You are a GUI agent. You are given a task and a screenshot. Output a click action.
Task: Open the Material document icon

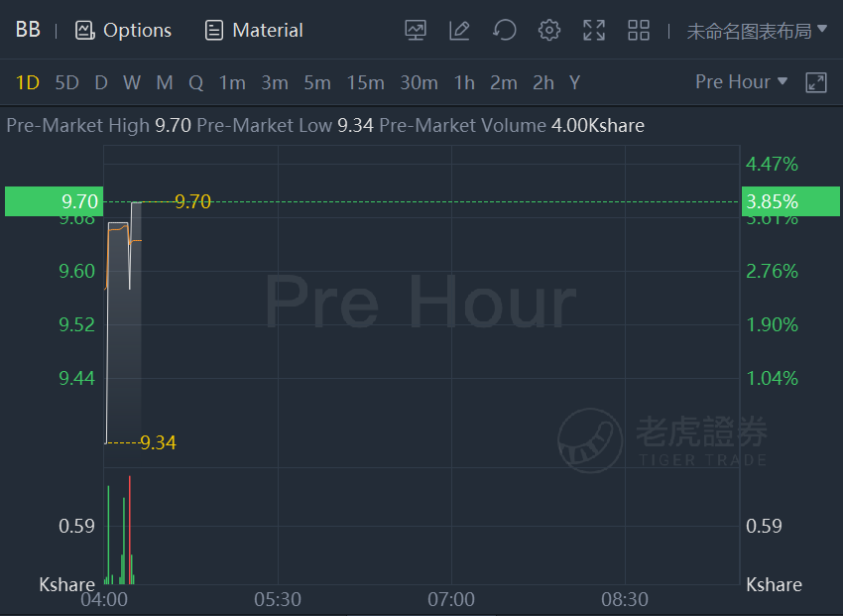214,30
